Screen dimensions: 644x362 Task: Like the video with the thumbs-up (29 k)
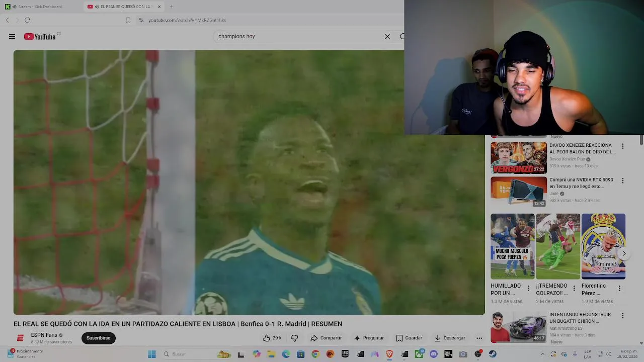(x=272, y=338)
